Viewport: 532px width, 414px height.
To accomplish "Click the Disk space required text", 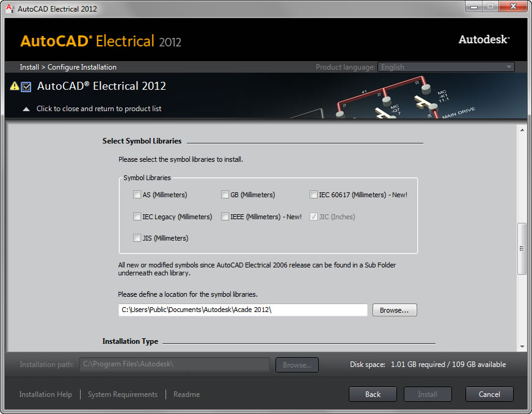I will click(x=428, y=365).
